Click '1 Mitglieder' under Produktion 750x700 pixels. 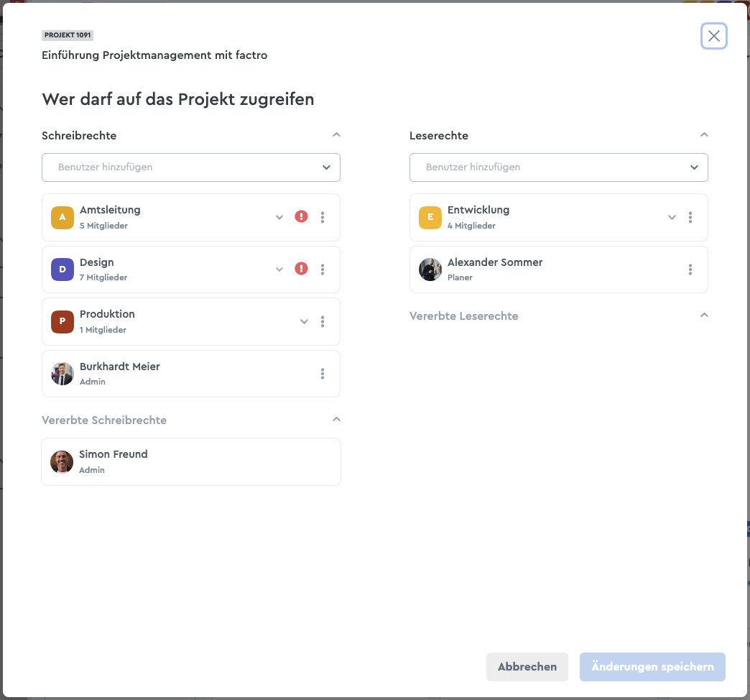[103, 330]
